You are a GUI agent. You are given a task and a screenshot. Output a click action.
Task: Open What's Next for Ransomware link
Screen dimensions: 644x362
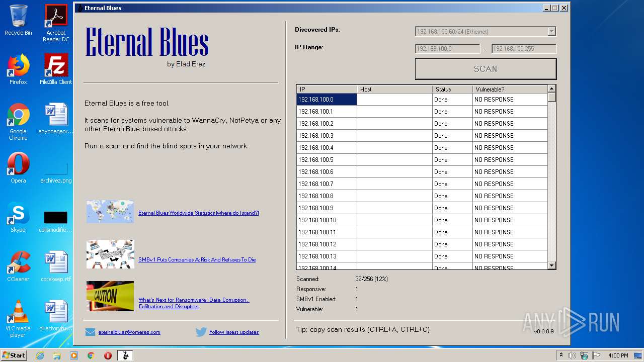click(x=194, y=303)
